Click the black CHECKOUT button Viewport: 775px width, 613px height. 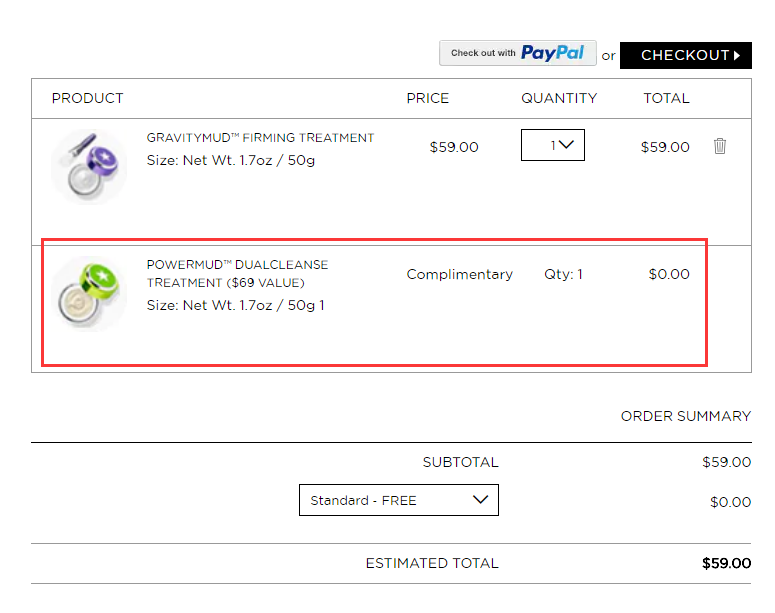click(686, 55)
